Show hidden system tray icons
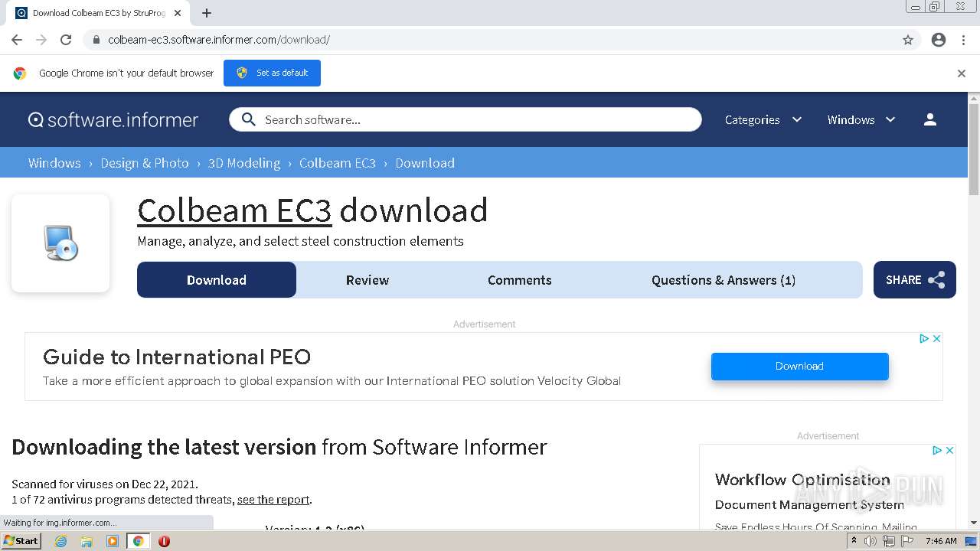 854,541
